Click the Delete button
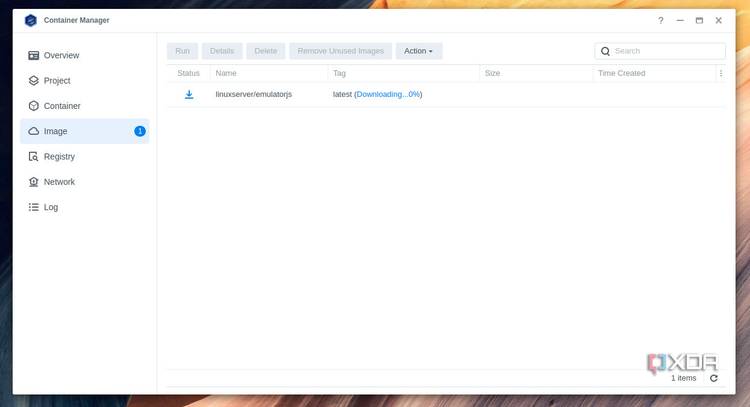 click(x=265, y=51)
